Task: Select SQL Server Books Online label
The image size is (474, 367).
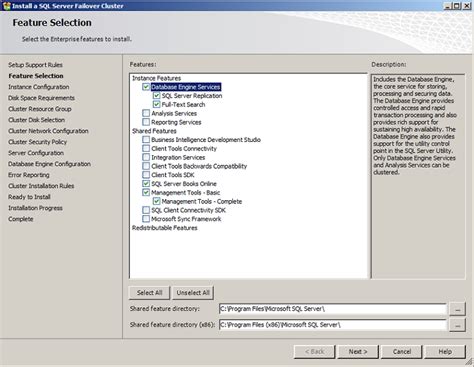Action: coord(184,184)
